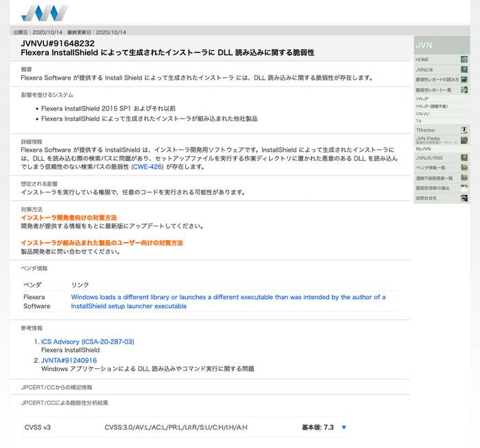Click the ベンダ情報 section heading

(34, 268)
